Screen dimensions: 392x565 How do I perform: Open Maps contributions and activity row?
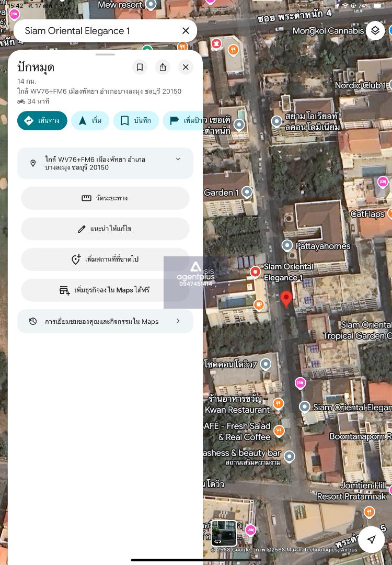[105, 321]
